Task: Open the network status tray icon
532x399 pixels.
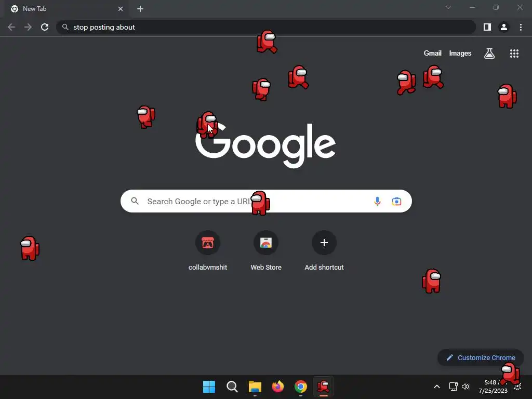Action: pos(453,387)
